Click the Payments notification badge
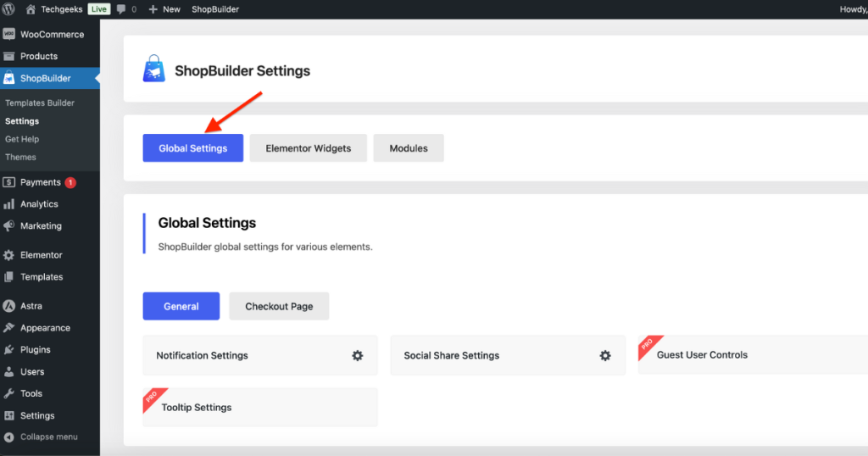This screenshot has height=456, width=868. pos(70,182)
